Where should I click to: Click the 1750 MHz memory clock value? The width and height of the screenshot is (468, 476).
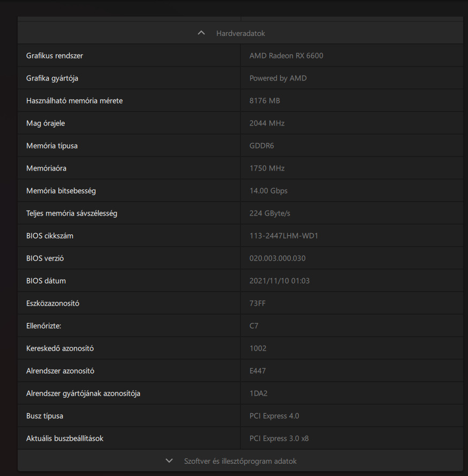pyautogui.click(x=267, y=168)
